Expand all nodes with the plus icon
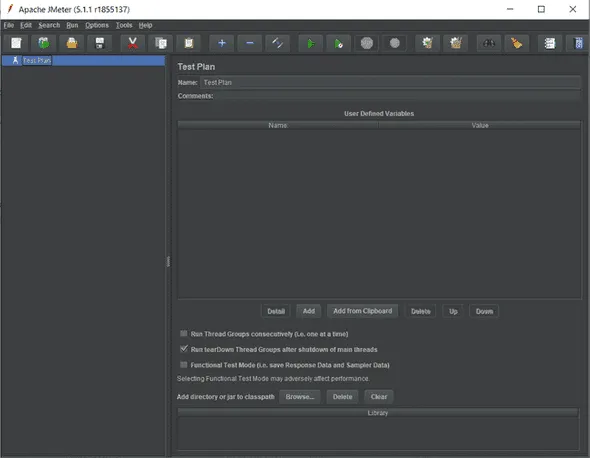The width and height of the screenshot is (590, 458). [x=222, y=43]
